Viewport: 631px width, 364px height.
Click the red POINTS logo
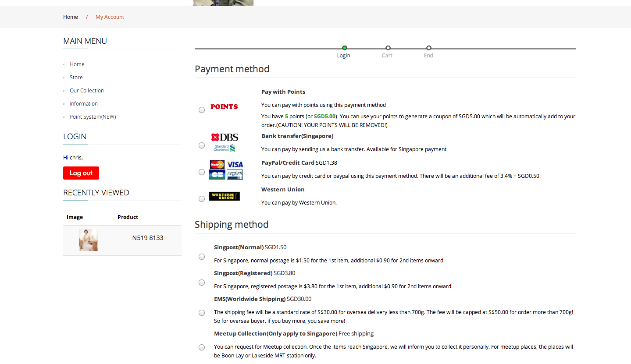pyautogui.click(x=224, y=107)
